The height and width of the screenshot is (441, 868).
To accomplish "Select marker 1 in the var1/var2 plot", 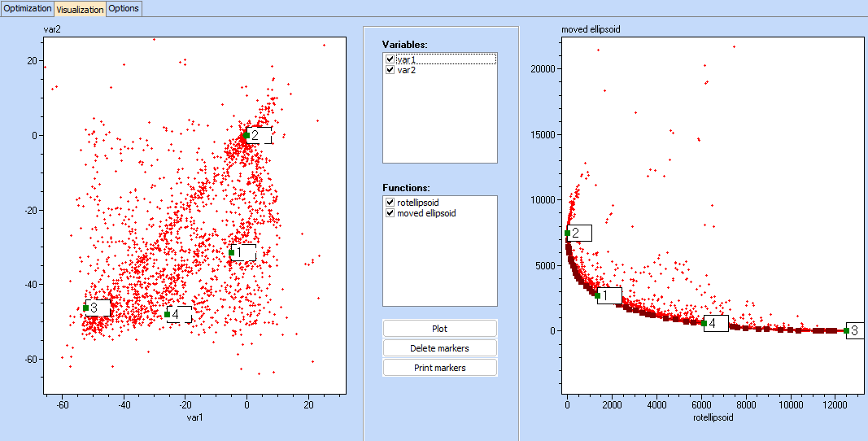I will tap(232, 253).
